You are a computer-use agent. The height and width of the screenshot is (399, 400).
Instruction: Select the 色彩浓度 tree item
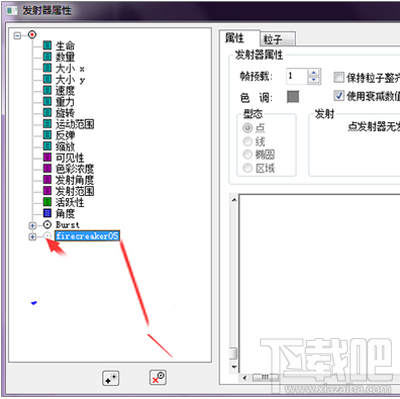(75, 169)
